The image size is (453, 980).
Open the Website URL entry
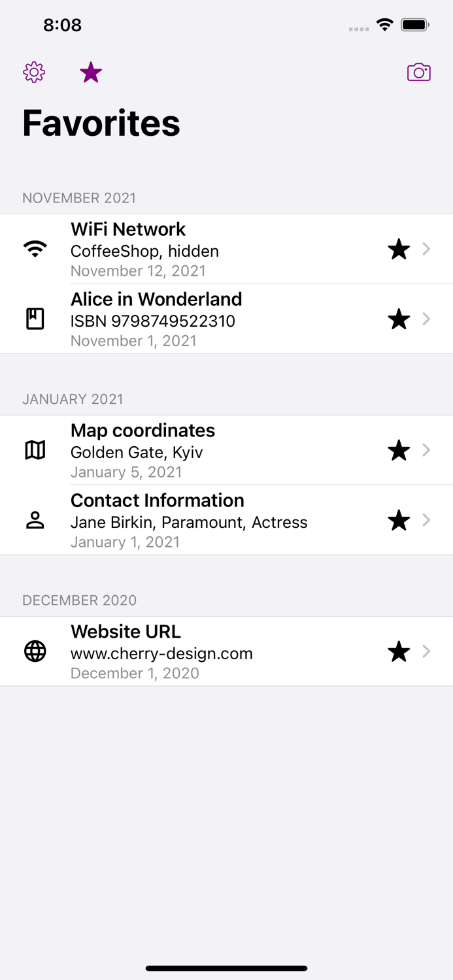196,651
